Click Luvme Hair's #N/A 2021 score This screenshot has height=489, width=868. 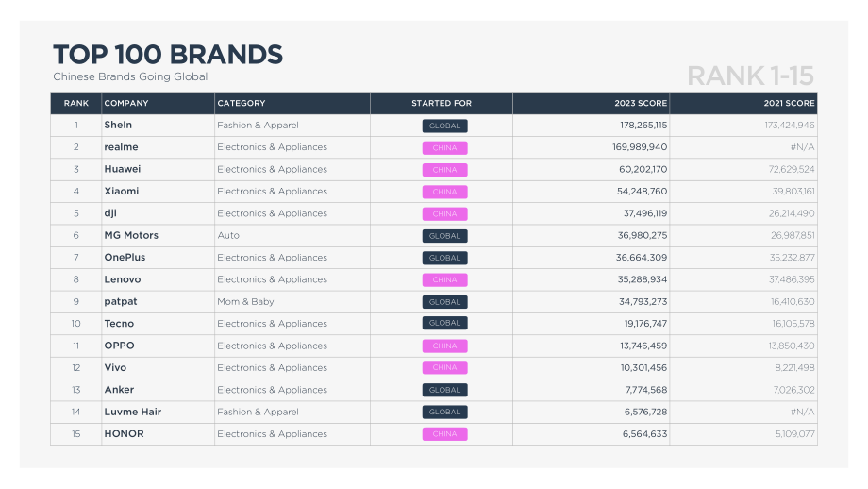coord(802,412)
